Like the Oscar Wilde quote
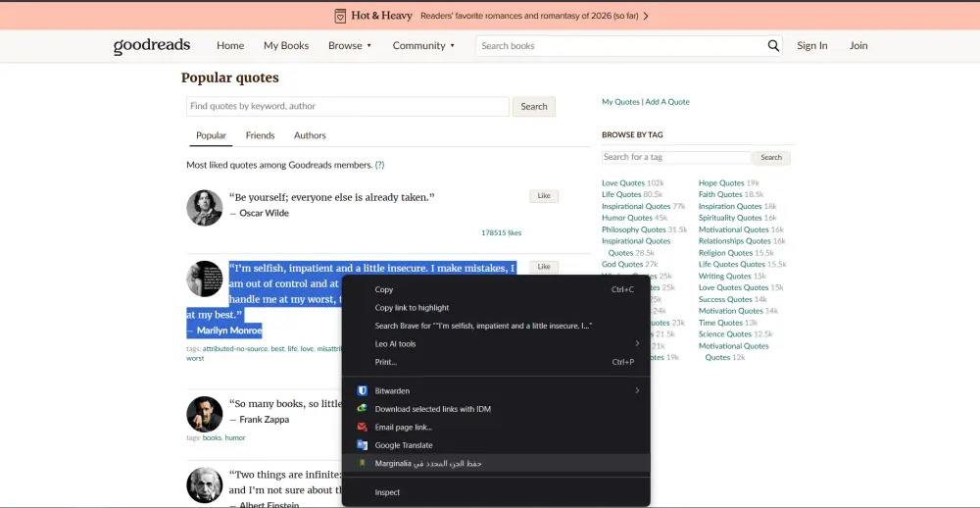 [x=544, y=196]
